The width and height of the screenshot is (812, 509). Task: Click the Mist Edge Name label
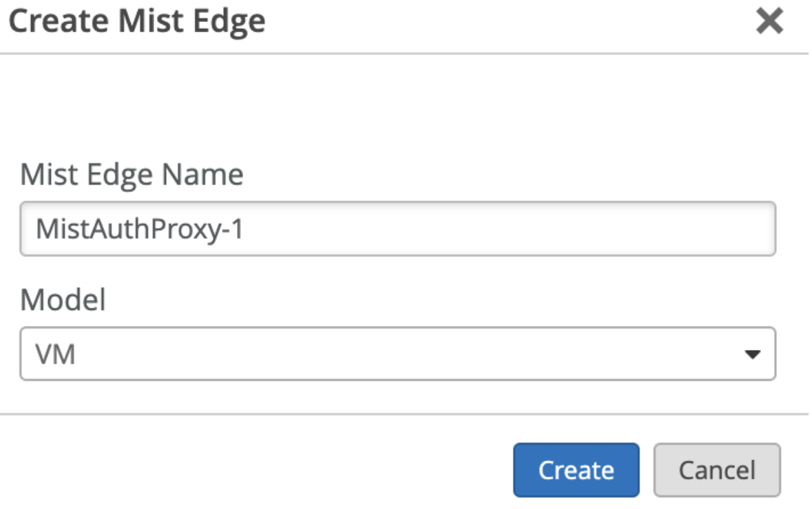pos(132,175)
